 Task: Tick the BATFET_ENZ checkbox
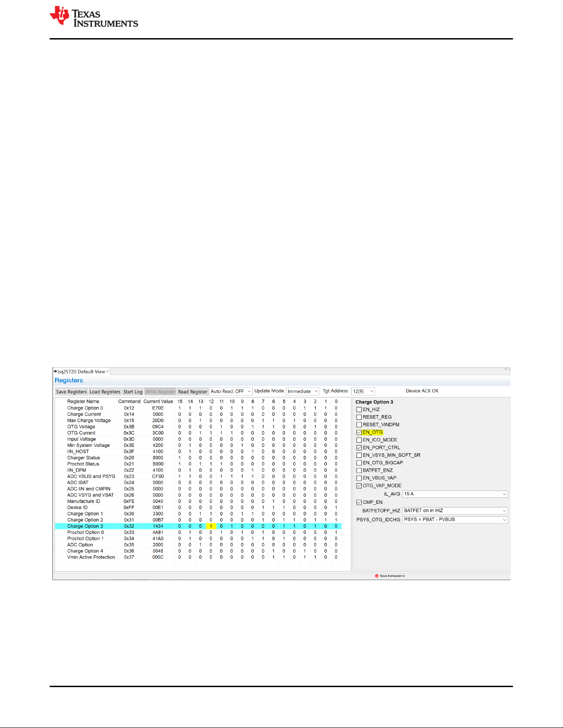point(359,470)
